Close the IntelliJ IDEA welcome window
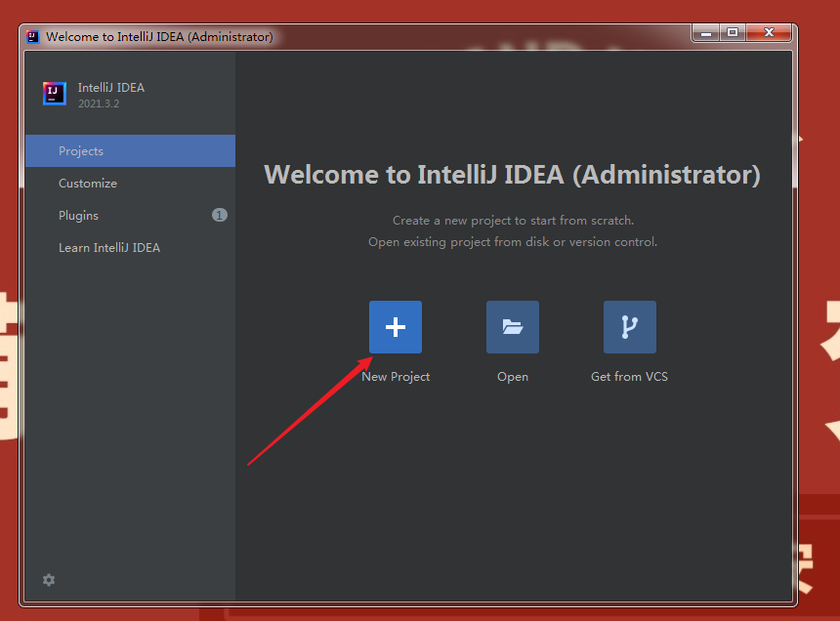 click(x=769, y=33)
